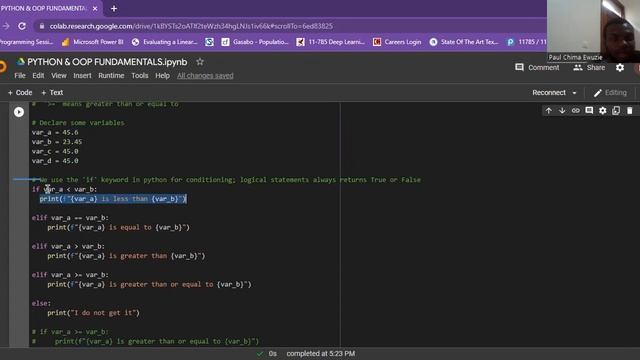Image resolution: width=640 pixels, height=360 pixels.
Task: Click the 'else:' line
Action: tap(41, 303)
